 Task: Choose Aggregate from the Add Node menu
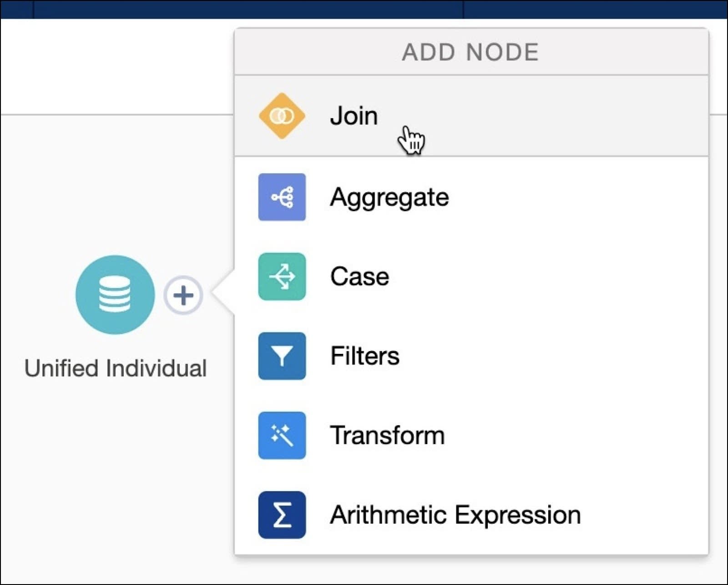(389, 197)
